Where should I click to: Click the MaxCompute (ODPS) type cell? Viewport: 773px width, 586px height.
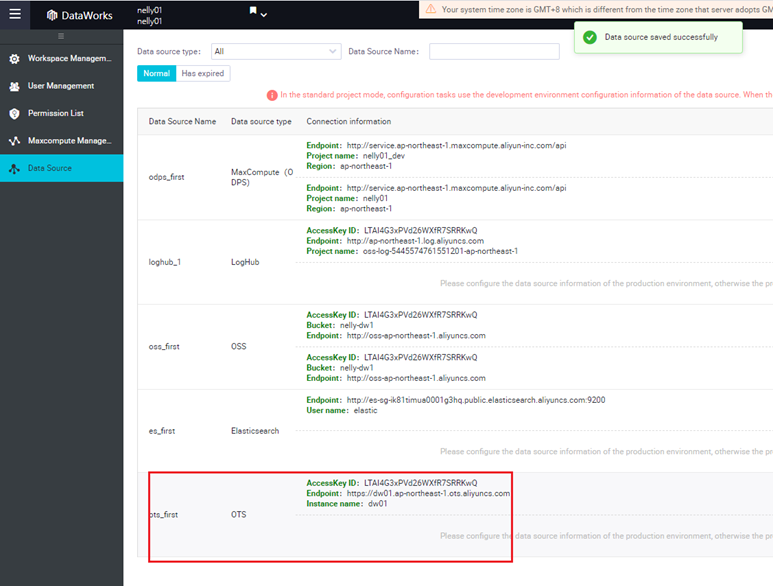[x=262, y=177]
